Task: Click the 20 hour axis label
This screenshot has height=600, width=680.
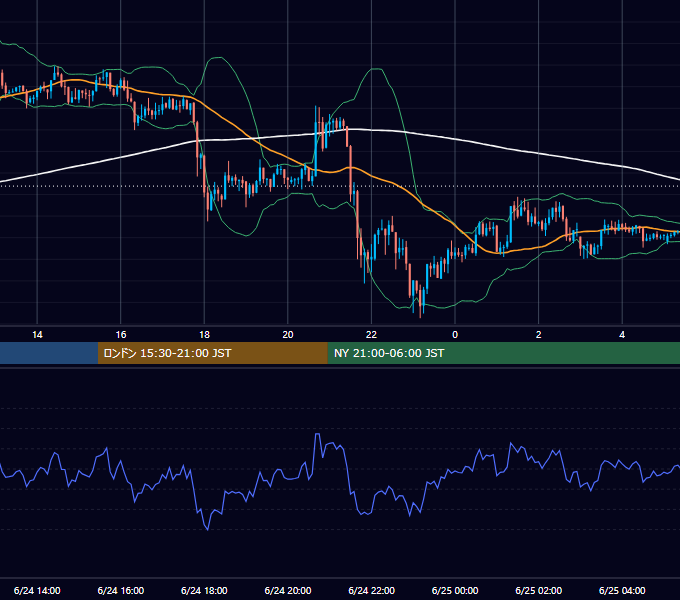Action: (288, 335)
